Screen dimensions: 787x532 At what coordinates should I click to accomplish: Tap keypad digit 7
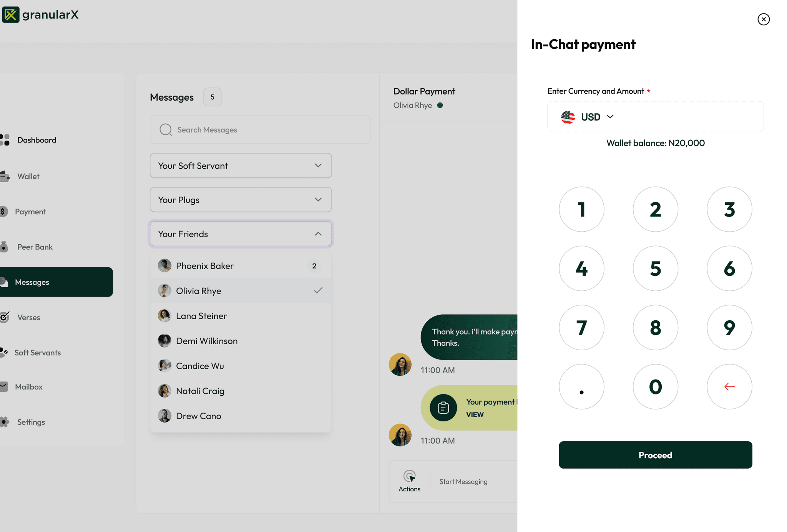(581, 328)
